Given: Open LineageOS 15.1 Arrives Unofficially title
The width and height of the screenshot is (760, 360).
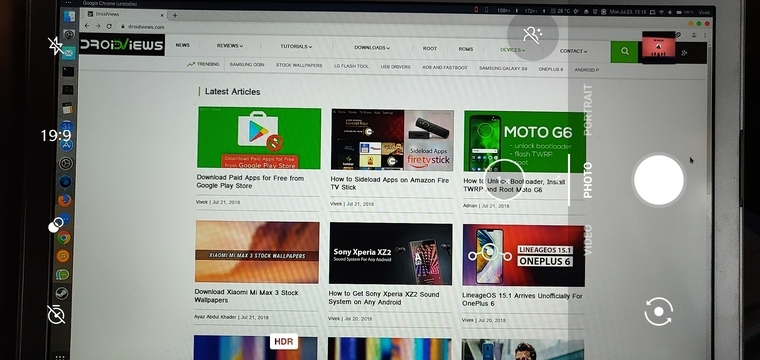Looking at the screenshot, I should (522, 299).
